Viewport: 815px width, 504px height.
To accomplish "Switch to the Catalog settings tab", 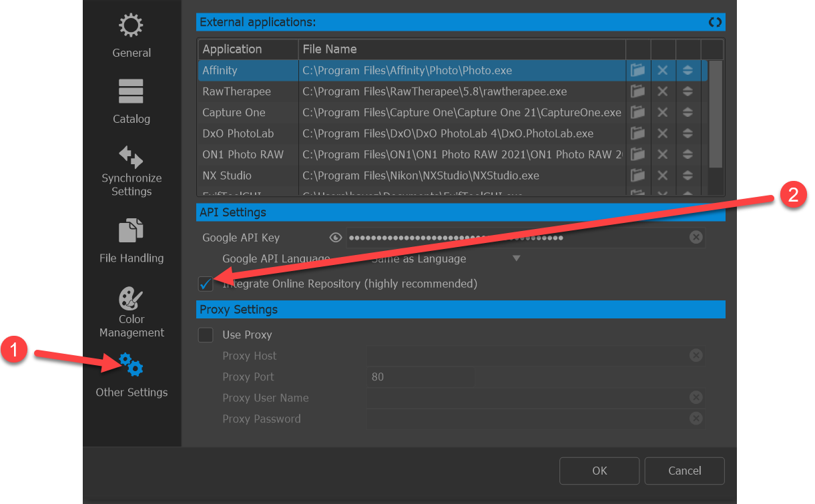I will tap(131, 102).
